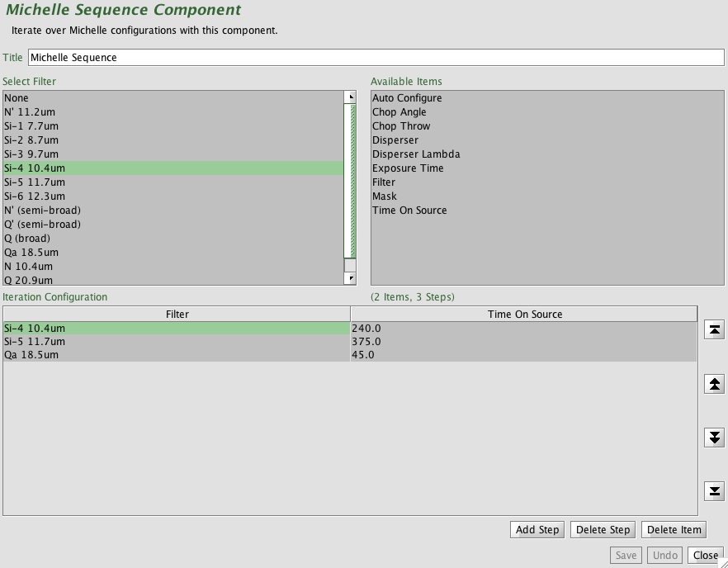Click the Add Step button

[537, 529]
